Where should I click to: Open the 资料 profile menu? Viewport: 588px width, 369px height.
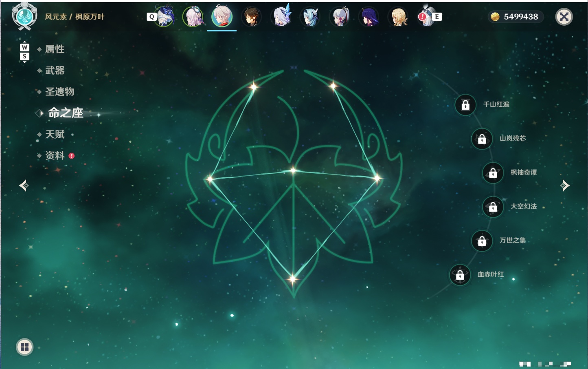[x=55, y=155]
